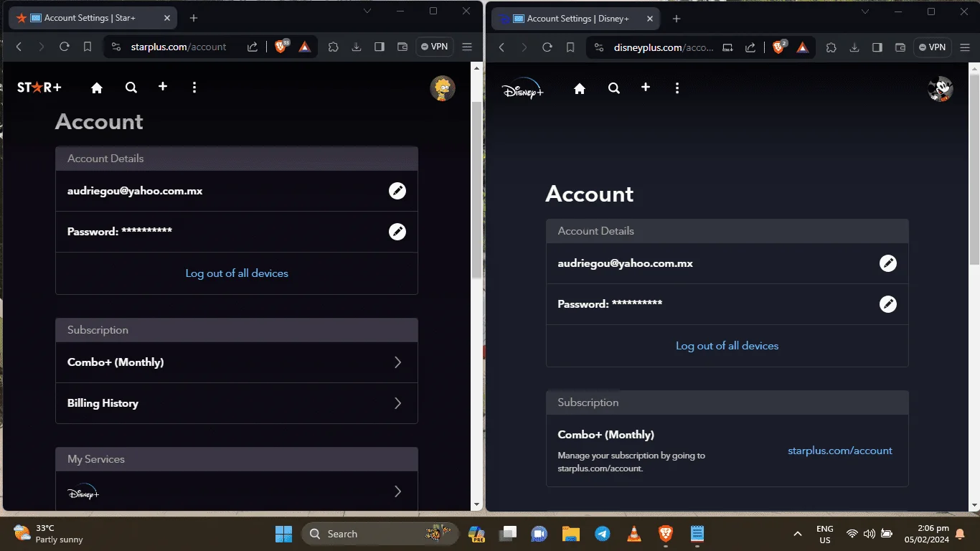Reload the disneyplus.com page
This screenshot has width=980, height=551.
coord(547,47)
